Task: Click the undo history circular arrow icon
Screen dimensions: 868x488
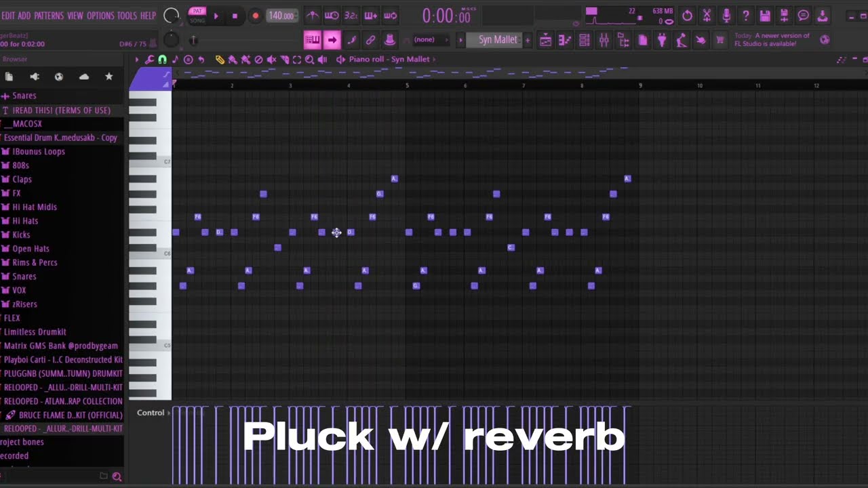Action: click(x=687, y=16)
